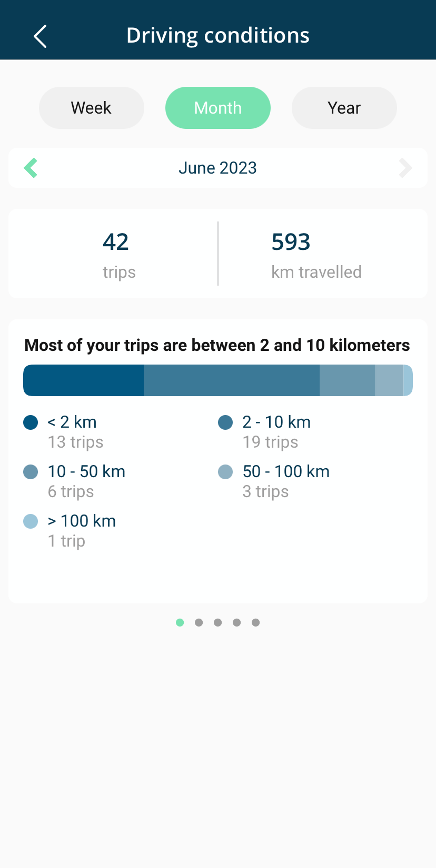This screenshot has height=868, width=436.
Task: Go to previous month with green chevron
Action: (31, 168)
